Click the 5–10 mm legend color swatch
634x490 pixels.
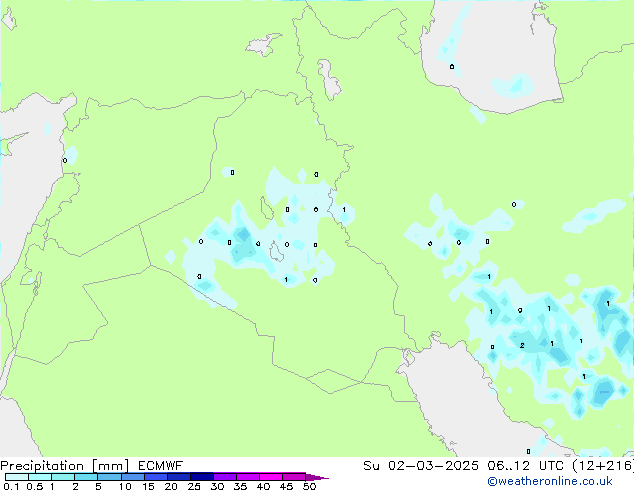[x=110, y=477]
